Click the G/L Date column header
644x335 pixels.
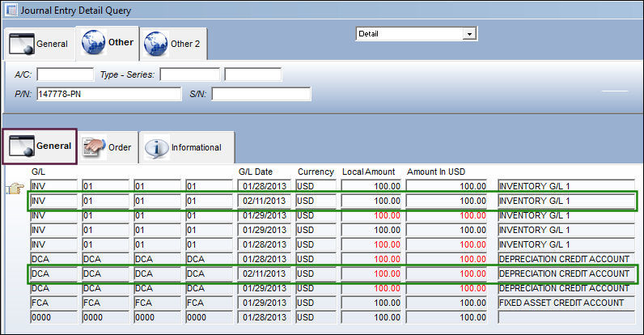click(x=256, y=172)
